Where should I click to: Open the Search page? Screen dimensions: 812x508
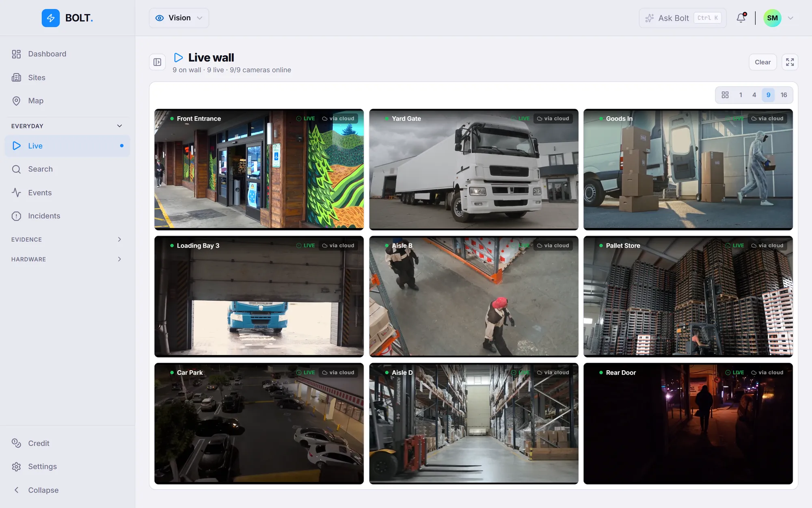[67, 169]
